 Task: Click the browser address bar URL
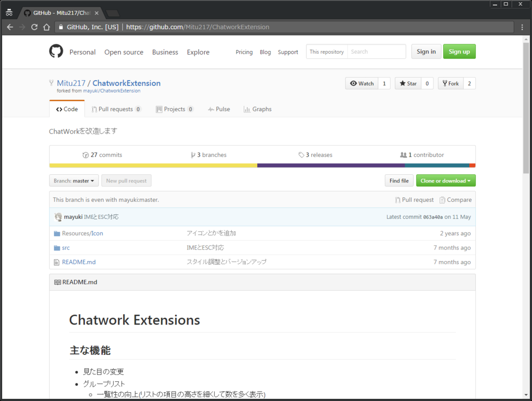(198, 27)
